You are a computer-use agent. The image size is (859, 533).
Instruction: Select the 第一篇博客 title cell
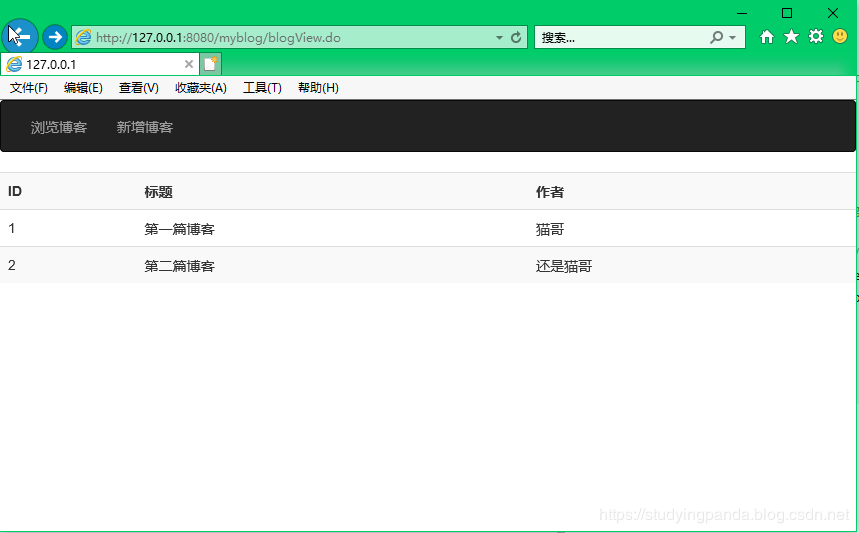[180, 229]
